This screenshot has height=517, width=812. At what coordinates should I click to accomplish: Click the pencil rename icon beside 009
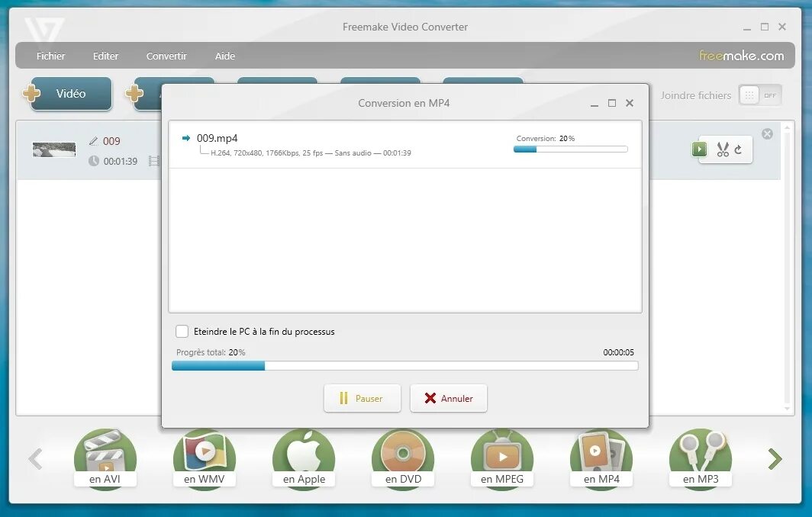[x=94, y=141]
